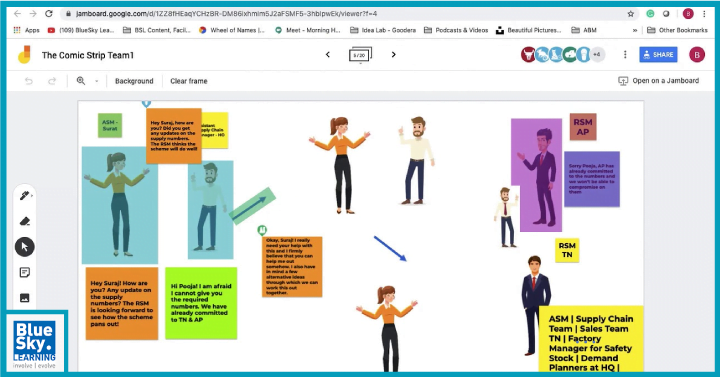Click the browser Forward arrow
The image size is (720, 377).
click(33, 14)
